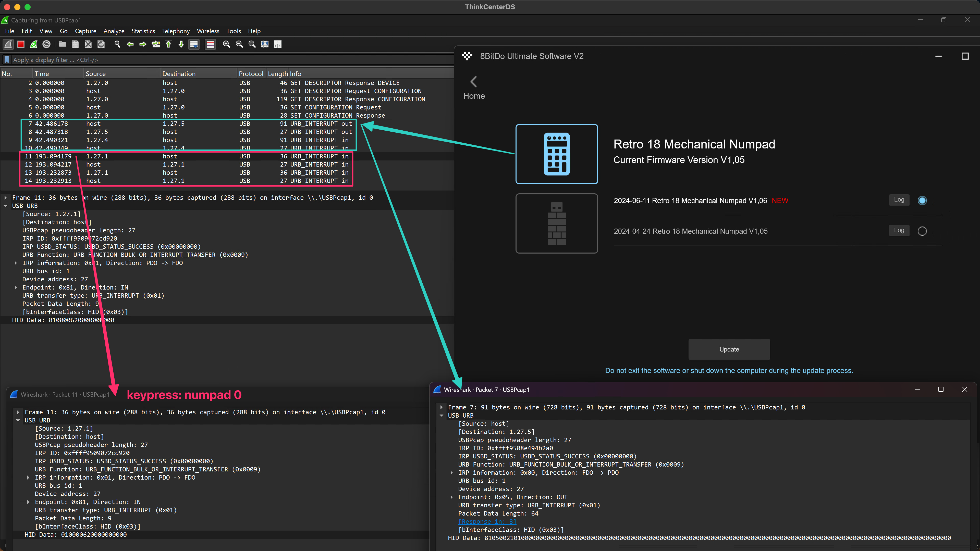Expand Endpoint 0x05 in Packet 7 window
The height and width of the screenshot is (551, 980).
451,497
